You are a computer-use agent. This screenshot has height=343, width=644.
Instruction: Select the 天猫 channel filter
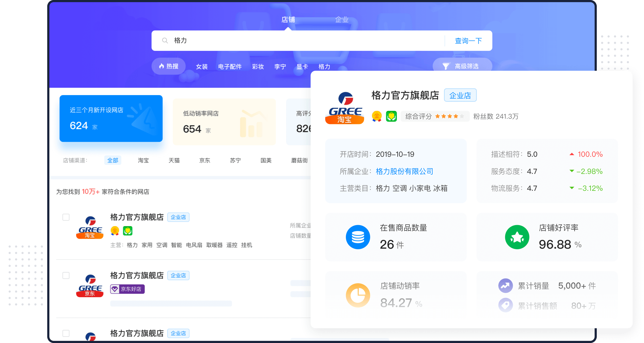174,160
